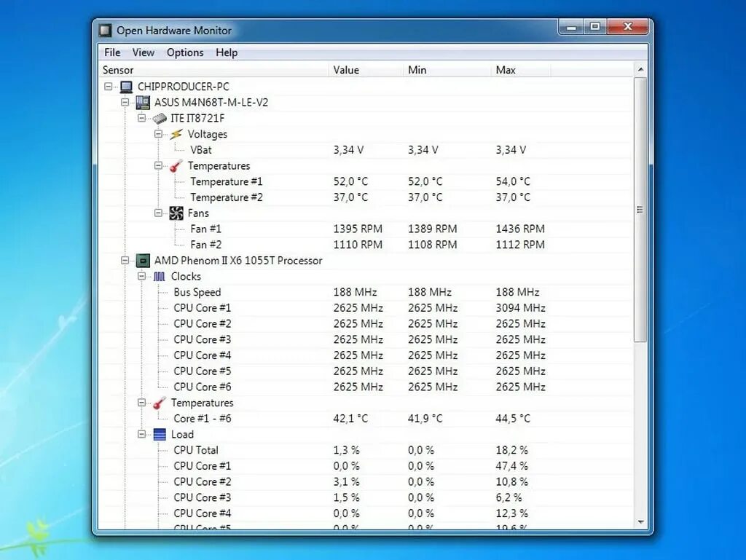This screenshot has width=746, height=560.
Task: Click the CHIPPRODUCER-PC label
Action: tap(183, 87)
